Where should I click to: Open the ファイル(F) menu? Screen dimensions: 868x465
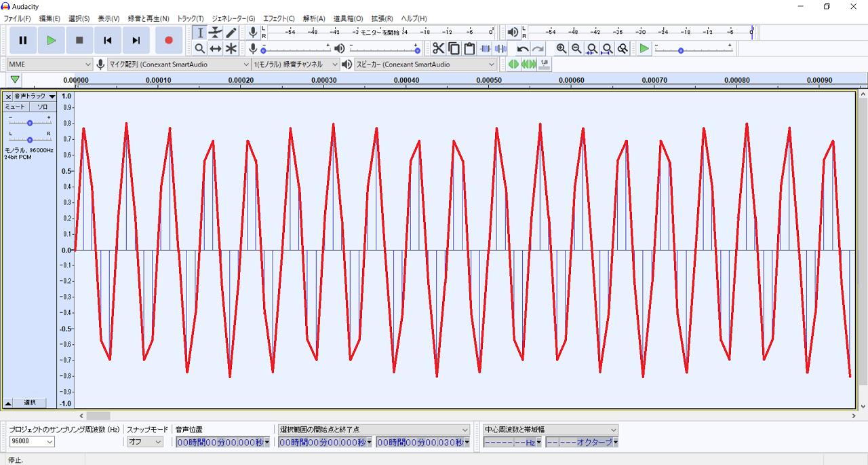(18, 18)
